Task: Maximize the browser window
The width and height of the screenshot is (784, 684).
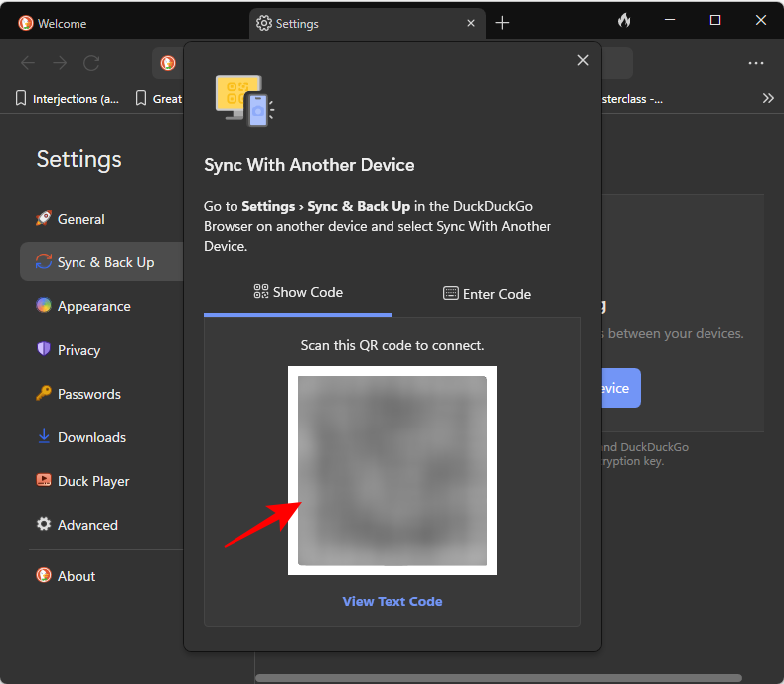Action: pyautogui.click(x=715, y=20)
